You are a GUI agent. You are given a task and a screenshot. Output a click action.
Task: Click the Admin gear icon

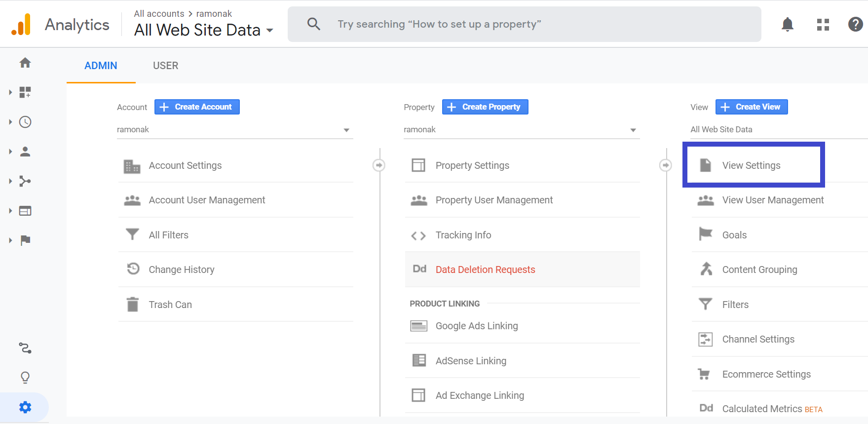[x=25, y=407]
